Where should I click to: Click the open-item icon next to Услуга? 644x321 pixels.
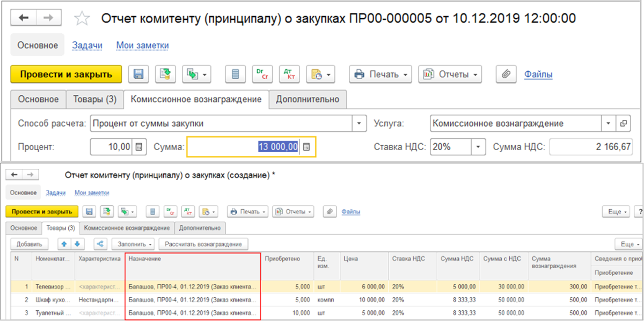(x=623, y=123)
